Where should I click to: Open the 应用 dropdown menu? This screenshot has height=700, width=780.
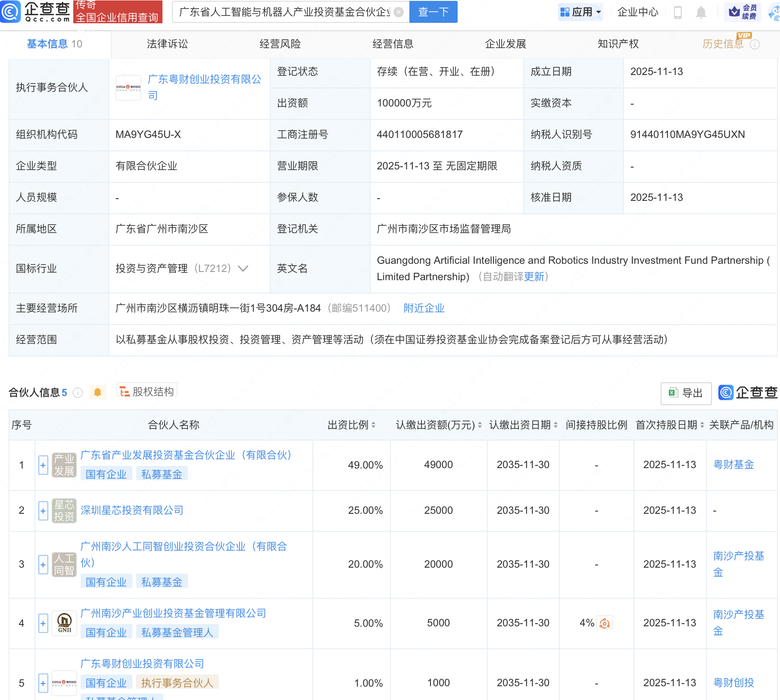(580, 12)
